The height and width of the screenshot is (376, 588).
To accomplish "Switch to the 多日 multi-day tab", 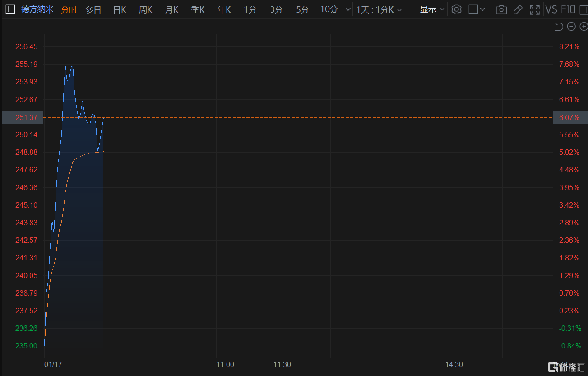I will pyautogui.click(x=93, y=9).
